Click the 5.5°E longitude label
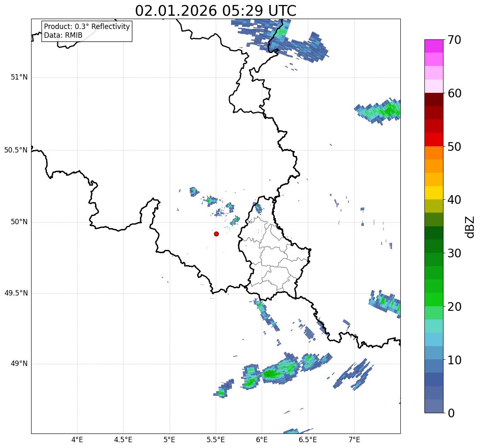The width and height of the screenshot is (480, 448). [216, 440]
